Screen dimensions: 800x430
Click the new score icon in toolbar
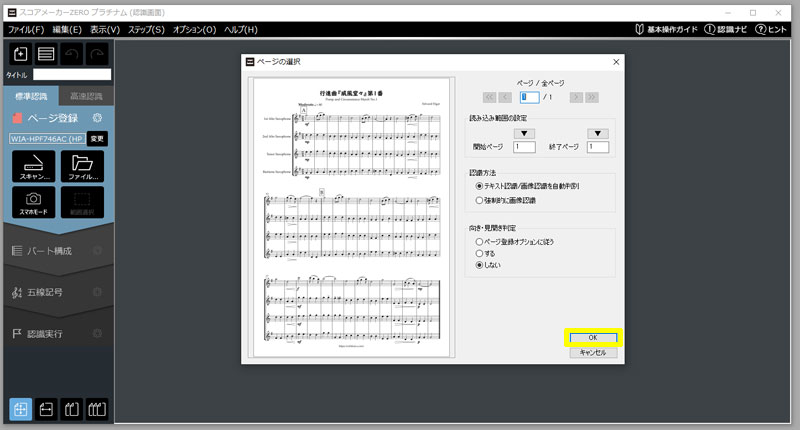[20, 54]
